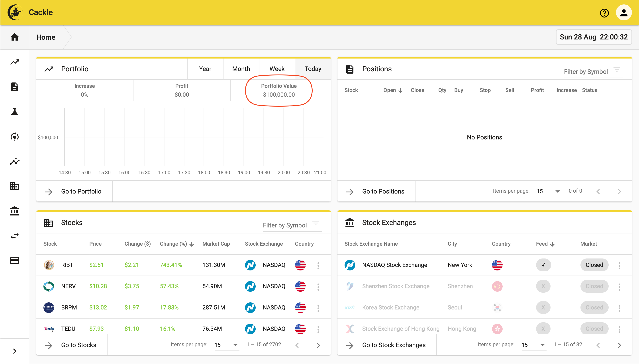
Task: Open the Stock Exchanges bank sidebar icon
Action: coord(14,211)
